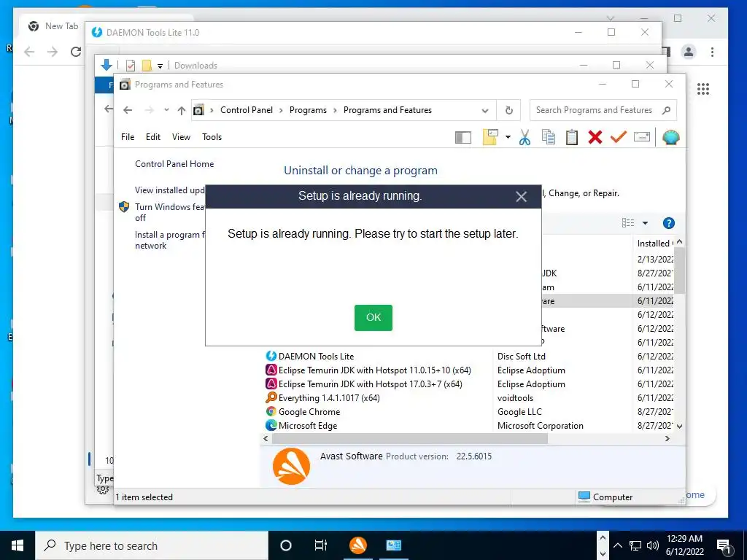Click the Rename toolbar icon
The height and width of the screenshot is (560, 747).
(x=642, y=137)
